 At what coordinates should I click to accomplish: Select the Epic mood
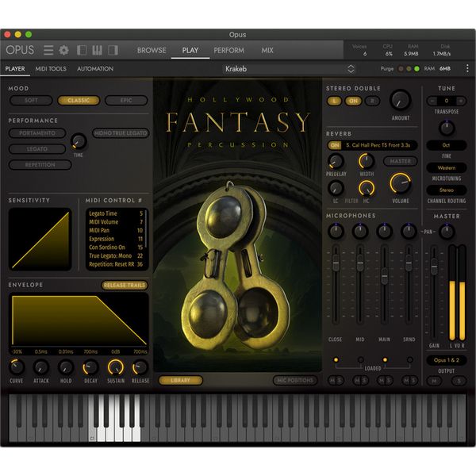point(126,101)
